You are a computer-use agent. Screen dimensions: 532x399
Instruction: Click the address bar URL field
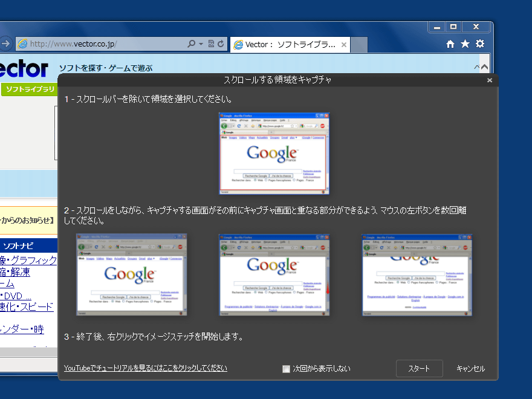[x=103, y=44]
